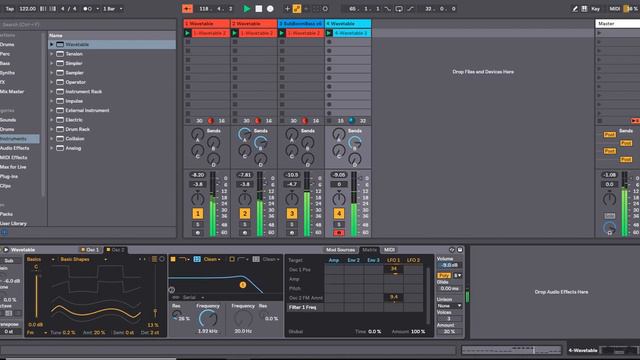Screen dimensions: 640x360
Task: Expand the Drum Rack item in the browser
Action: point(52,129)
